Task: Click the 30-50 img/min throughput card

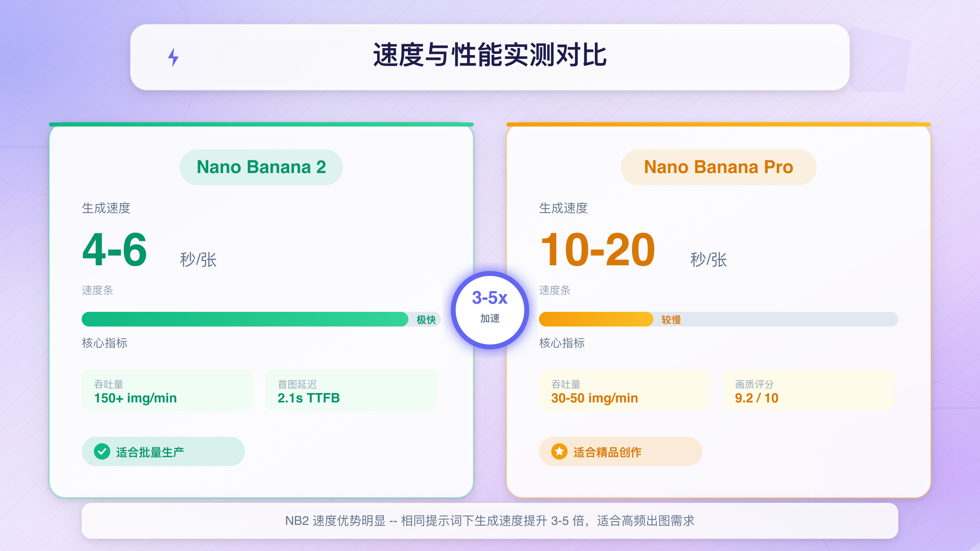Action: pyautogui.click(x=624, y=391)
